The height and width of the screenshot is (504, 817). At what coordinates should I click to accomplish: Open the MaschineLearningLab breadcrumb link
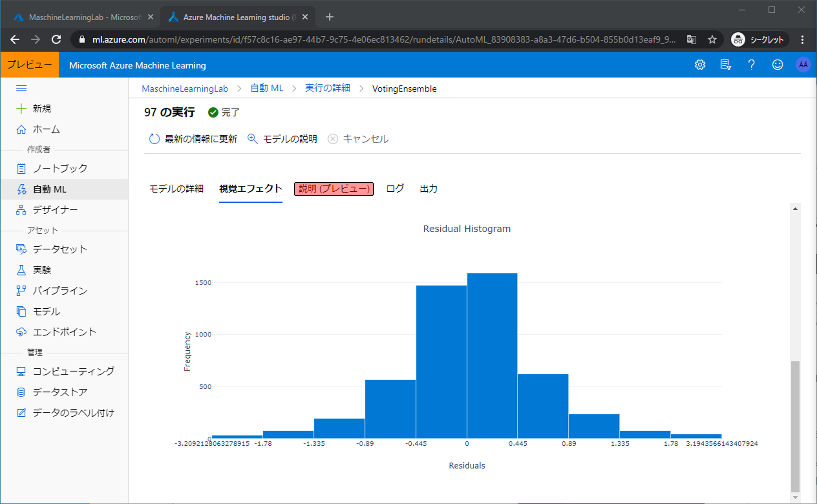coord(185,89)
